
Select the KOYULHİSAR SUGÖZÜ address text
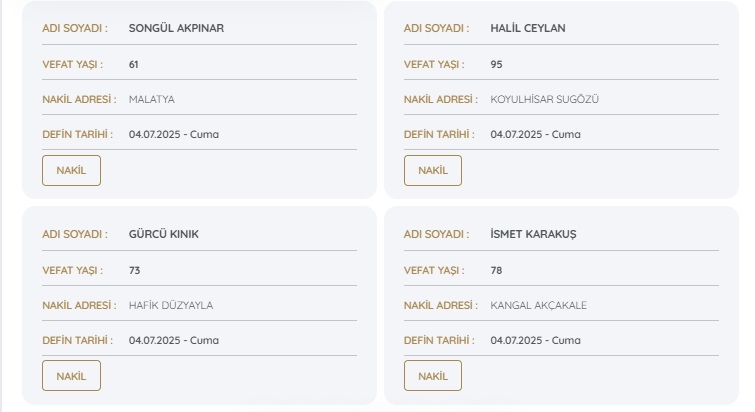pyautogui.click(x=544, y=99)
